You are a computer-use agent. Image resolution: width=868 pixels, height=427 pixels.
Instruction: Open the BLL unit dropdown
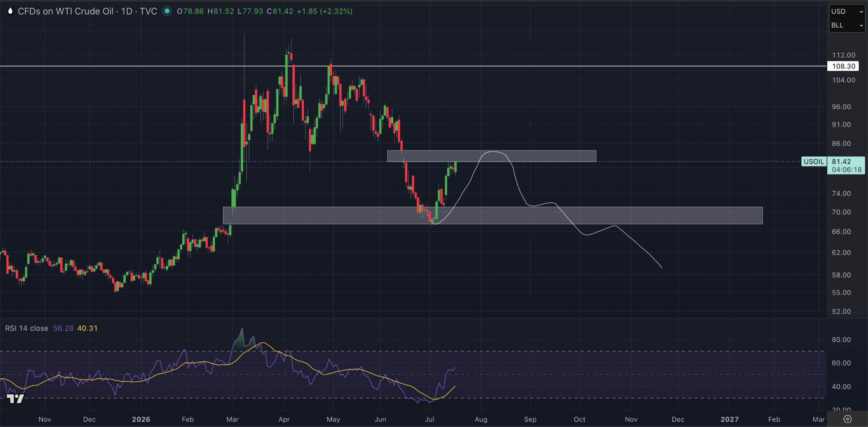point(847,25)
